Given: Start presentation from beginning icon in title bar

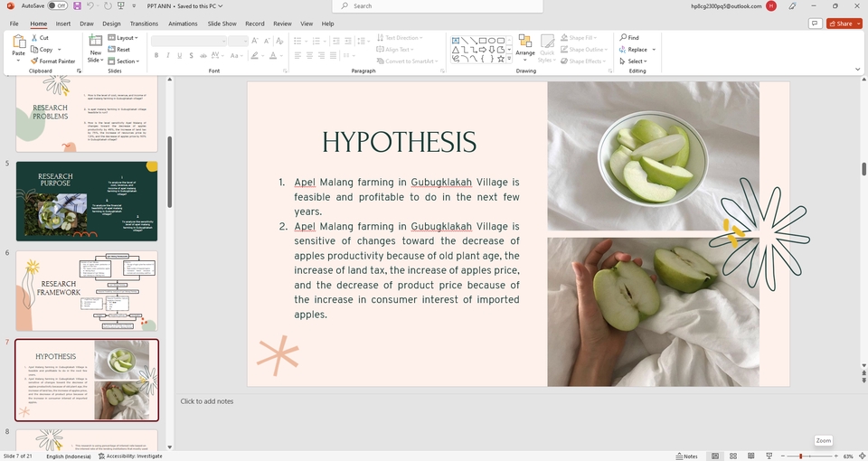Looking at the screenshot, I should [120, 5].
